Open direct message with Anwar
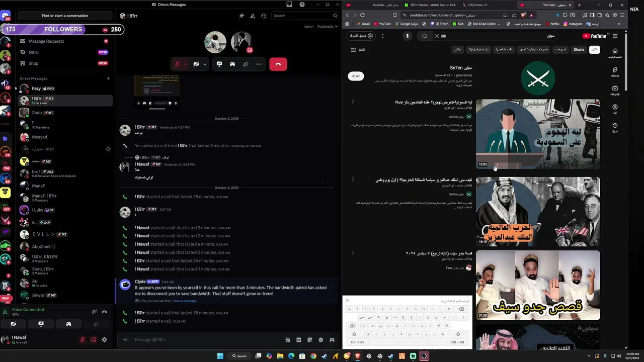 point(64,295)
